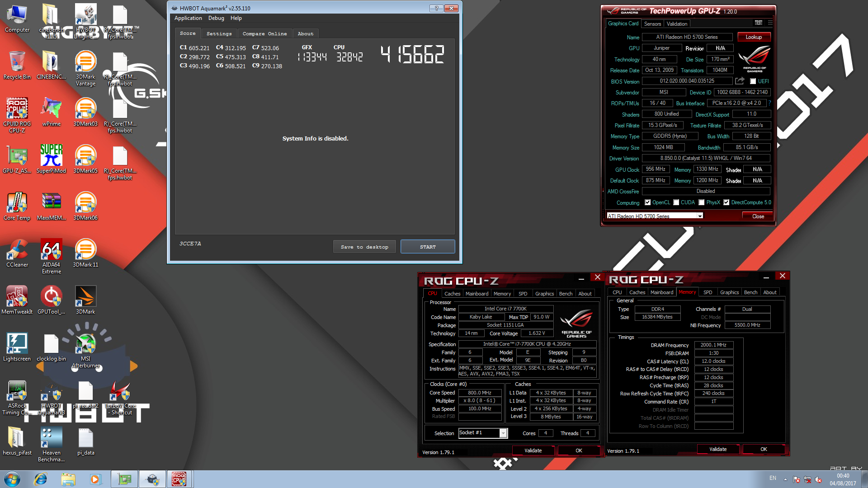Open the wPrime desktop icon
The width and height of the screenshot is (868, 488).
point(52,112)
